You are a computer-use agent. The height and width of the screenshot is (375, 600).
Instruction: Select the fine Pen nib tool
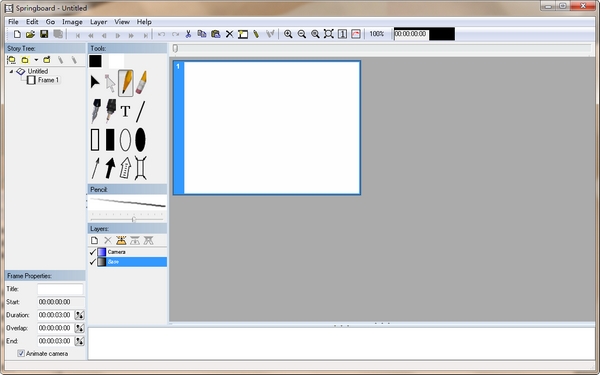click(96, 111)
